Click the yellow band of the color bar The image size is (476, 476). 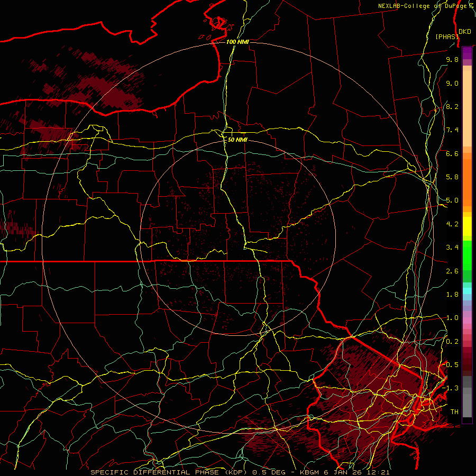point(467,226)
